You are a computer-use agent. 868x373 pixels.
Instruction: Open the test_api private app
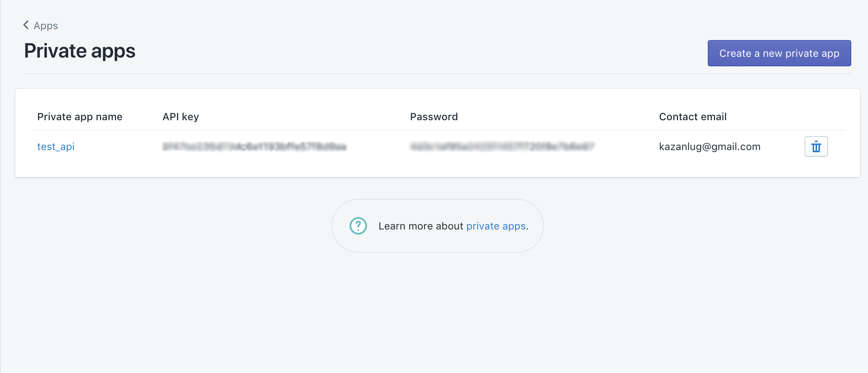(x=56, y=146)
